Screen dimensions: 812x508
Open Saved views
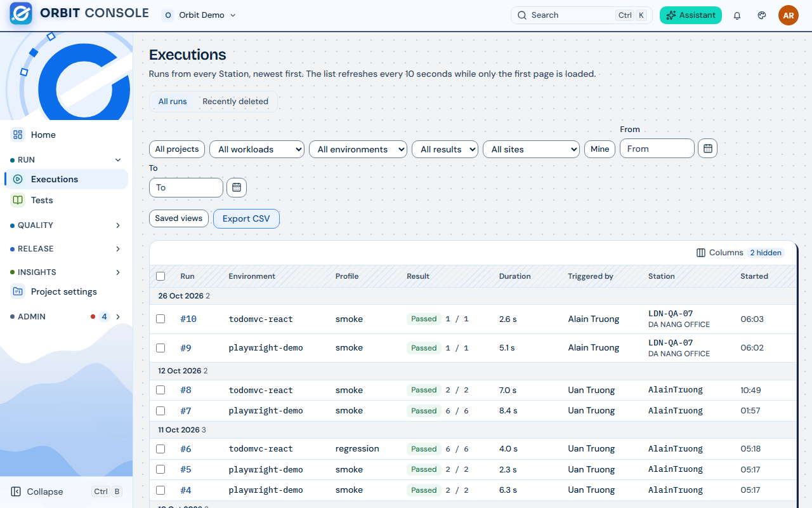pyautogui.click(x=179, y=218)
